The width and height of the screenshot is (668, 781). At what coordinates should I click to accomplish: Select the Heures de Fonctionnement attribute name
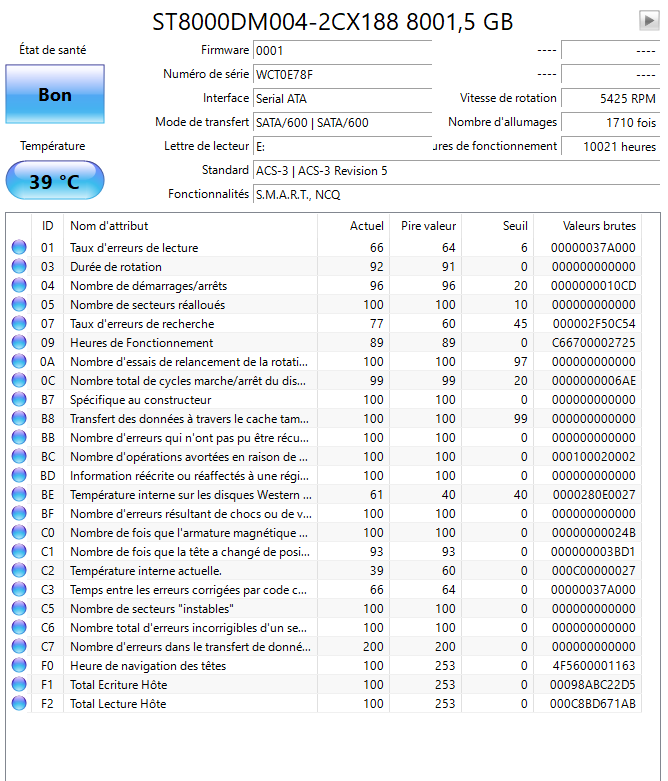[141, 343]
